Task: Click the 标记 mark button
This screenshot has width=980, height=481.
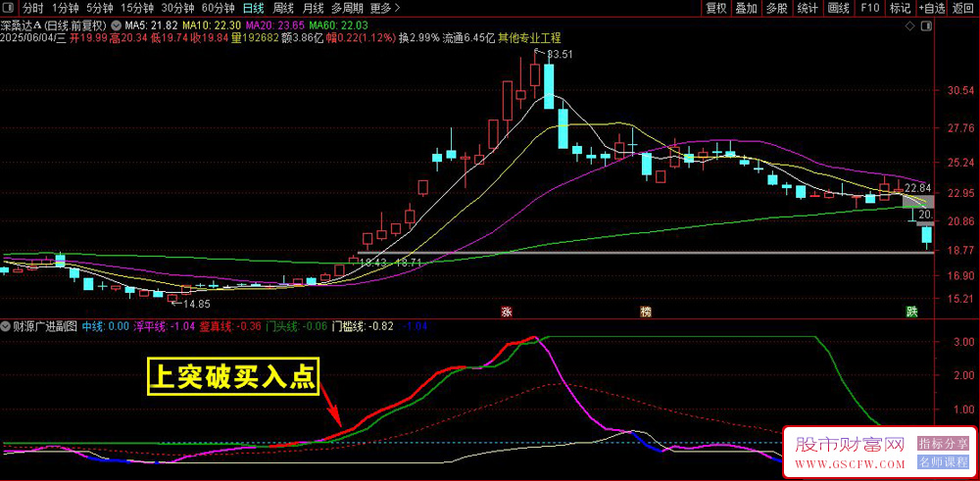Action: (900, 8)
